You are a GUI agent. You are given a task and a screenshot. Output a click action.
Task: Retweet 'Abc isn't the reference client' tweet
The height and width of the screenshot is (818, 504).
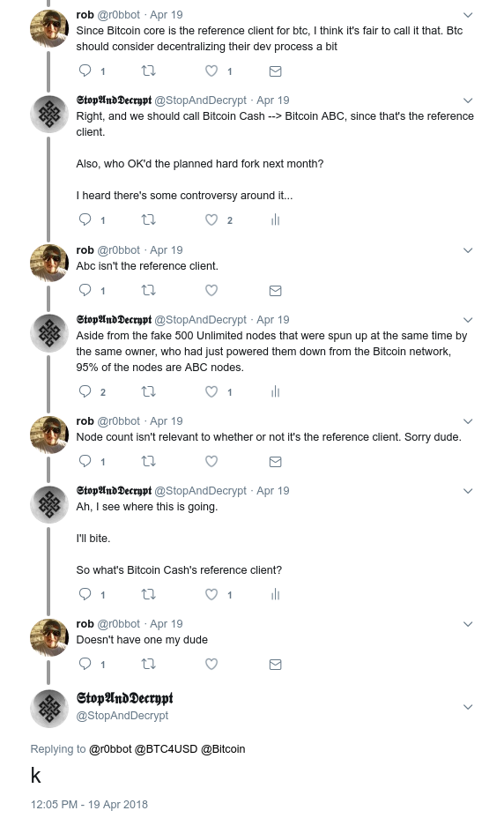point(149,290)
